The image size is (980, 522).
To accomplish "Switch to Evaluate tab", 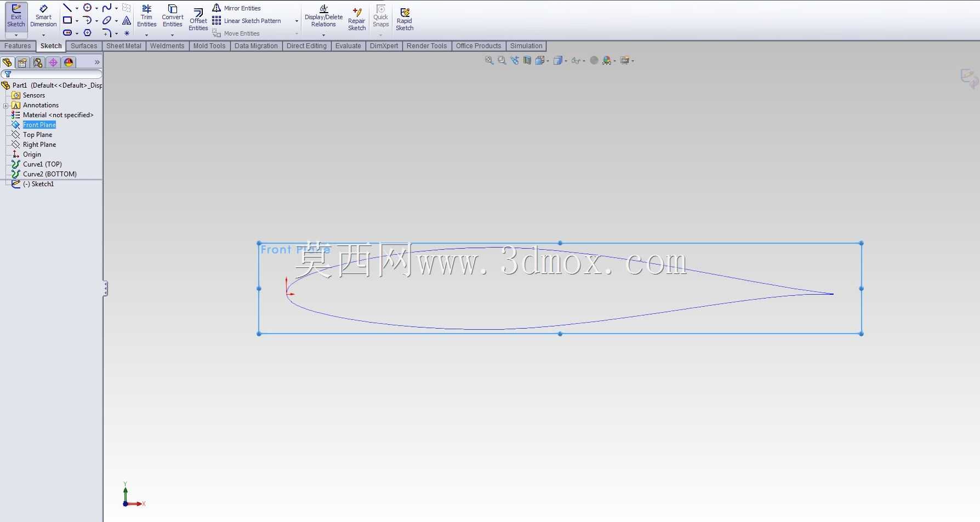I will click(348, 46).
